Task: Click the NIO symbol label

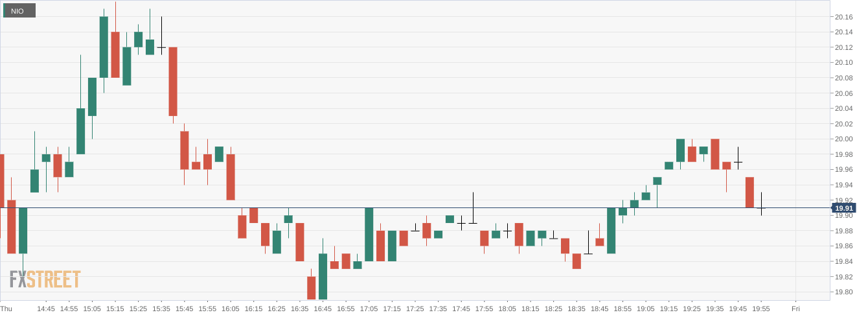Action: 18,11
